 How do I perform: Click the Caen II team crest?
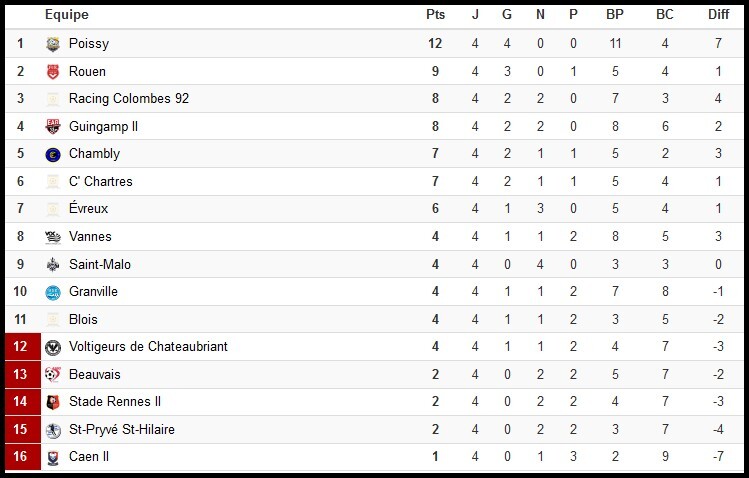click(x=53, y=457)
